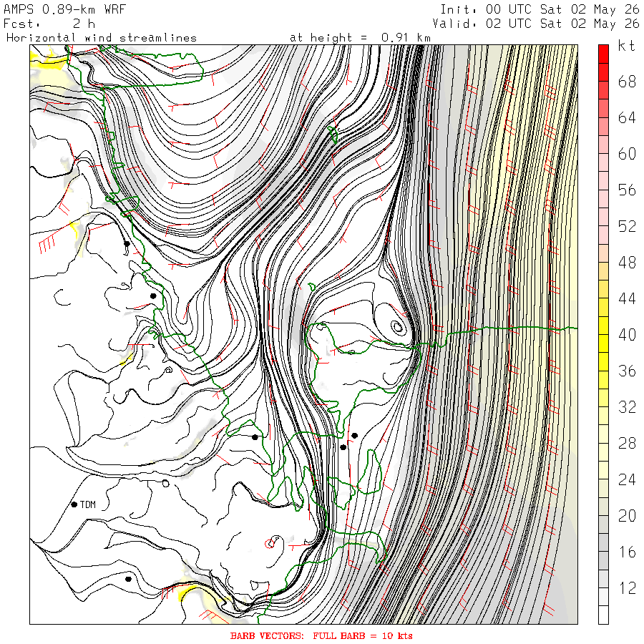This screenshot has height=644, width=644.
Task: Click the 48 kt colorbar label
Action: pyautogui.click(x=627, y=263)
